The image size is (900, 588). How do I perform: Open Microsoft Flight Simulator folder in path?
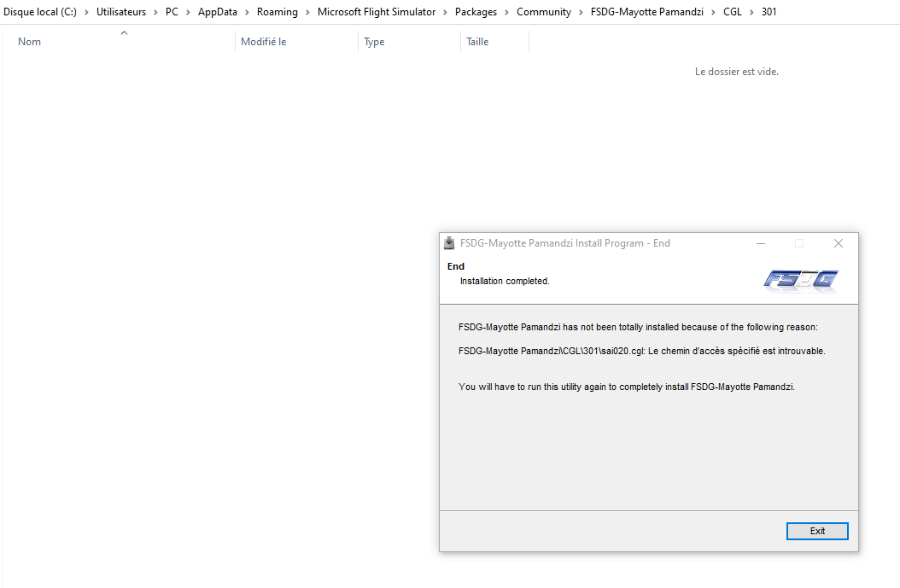pos(377,12)
